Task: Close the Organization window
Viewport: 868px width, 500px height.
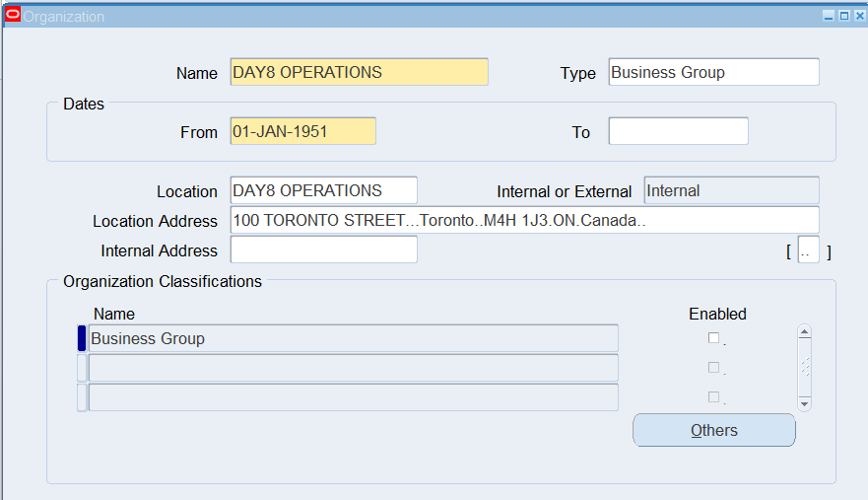Action: pos(860,16)
